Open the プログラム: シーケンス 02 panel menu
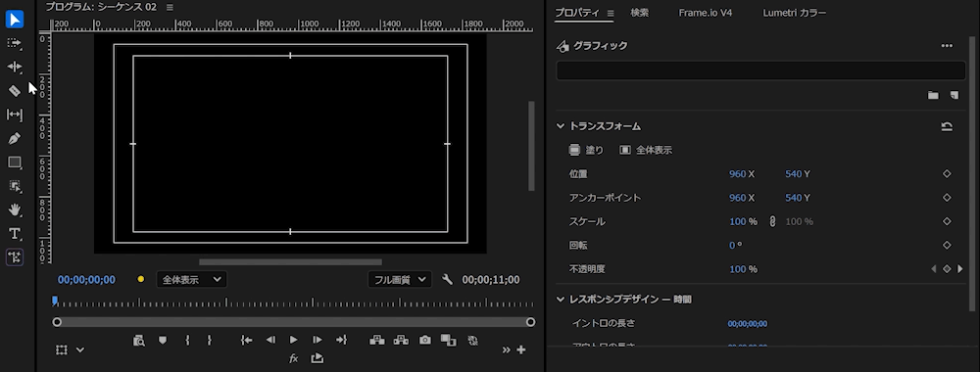 point(170,8)
